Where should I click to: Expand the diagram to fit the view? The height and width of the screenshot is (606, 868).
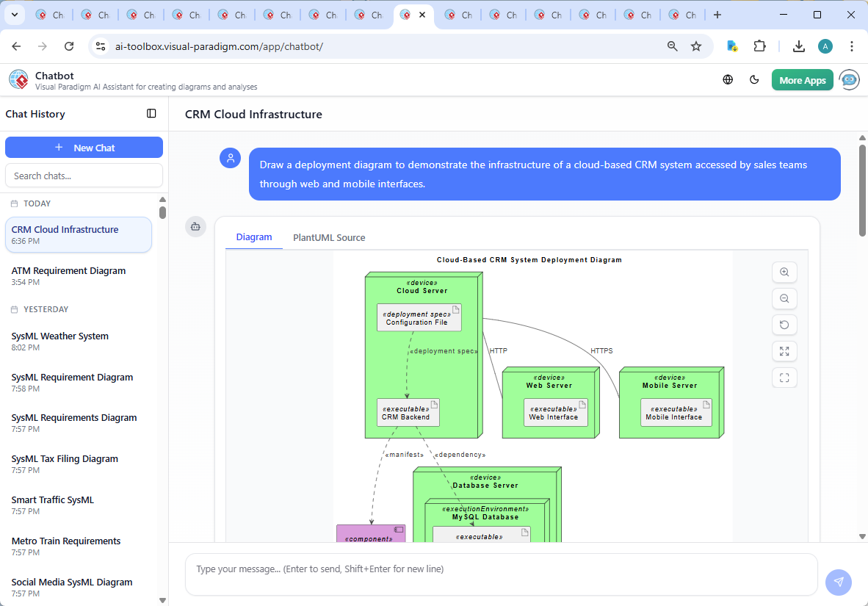pos(784,351)
